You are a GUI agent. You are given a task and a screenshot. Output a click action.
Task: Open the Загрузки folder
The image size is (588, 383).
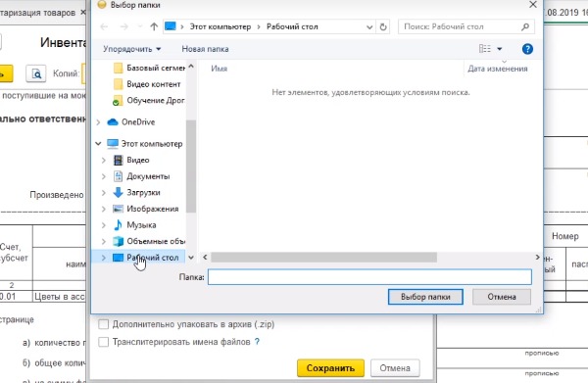tap(143, 192)
